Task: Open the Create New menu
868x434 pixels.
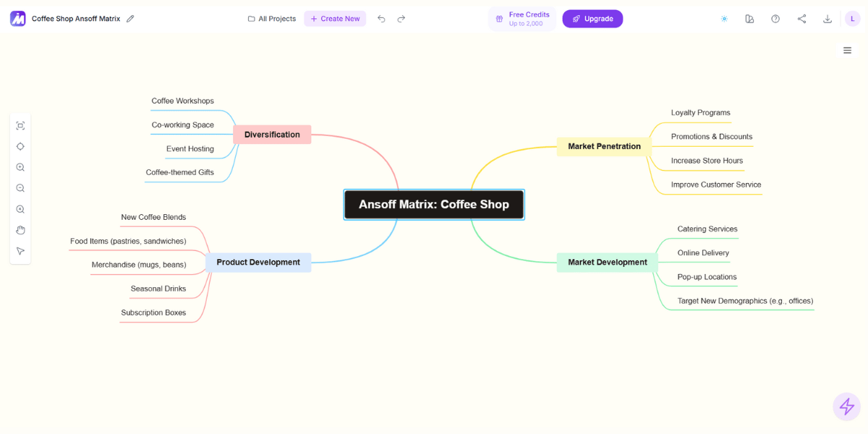Action: click(x=335, y=18)
